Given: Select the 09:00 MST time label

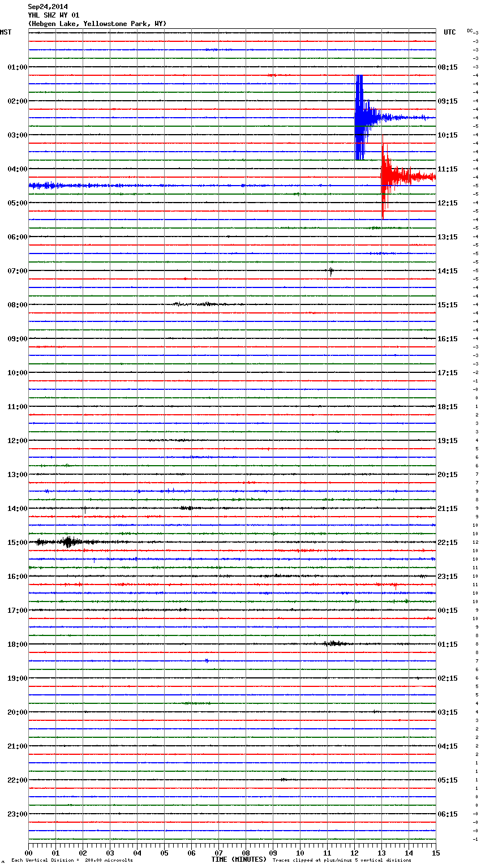Looking at the screenshot, I should point(18,339).
